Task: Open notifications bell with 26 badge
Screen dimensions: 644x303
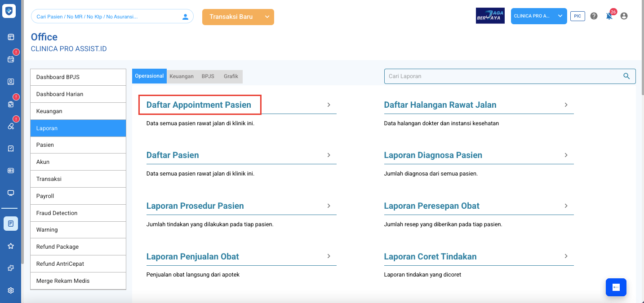Action: pos(609,16)
